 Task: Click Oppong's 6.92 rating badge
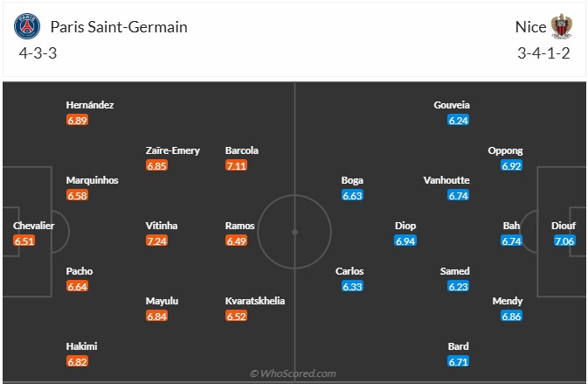[x=512, y=165]
